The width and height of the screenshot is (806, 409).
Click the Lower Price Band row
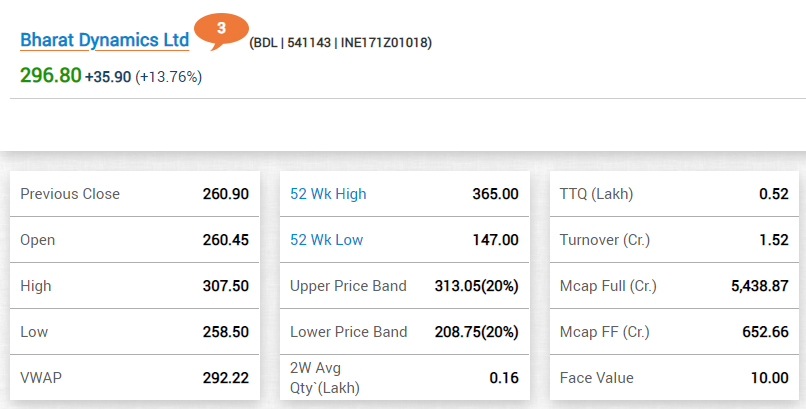(405, 331)
